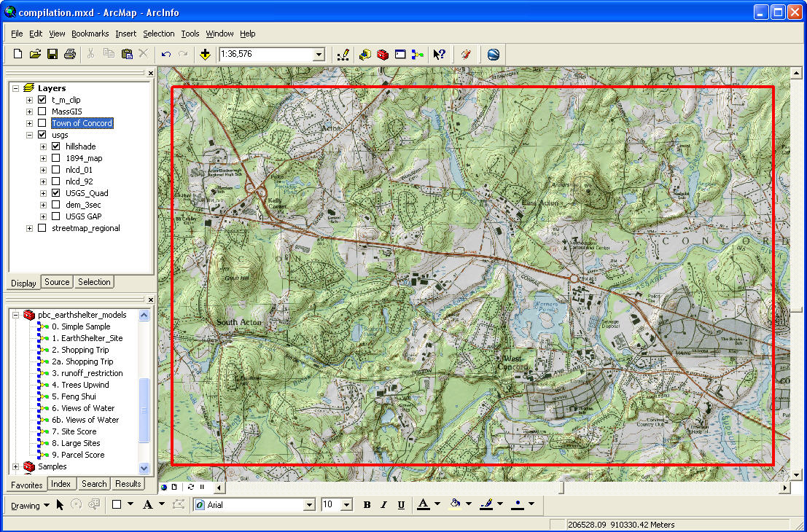The height and width of the screenshot is (532, 807).
Task: Uncheck the hillshade layer
Action: point(55,146)
